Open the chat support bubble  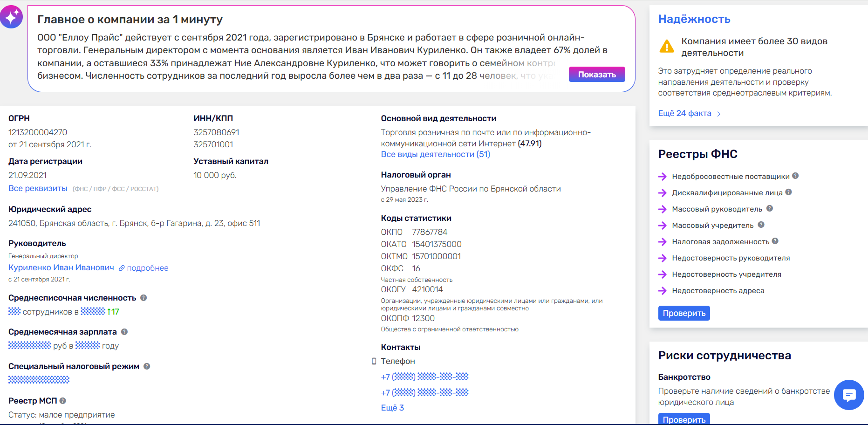point(849,395)
